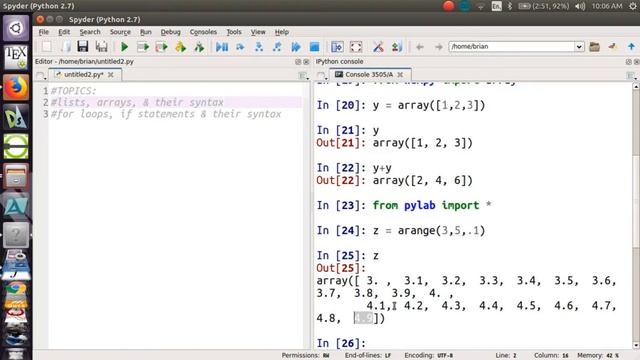The height and width of the screenshot is (360, 640).
Task: Open the View menu
Action: (258, 32)
